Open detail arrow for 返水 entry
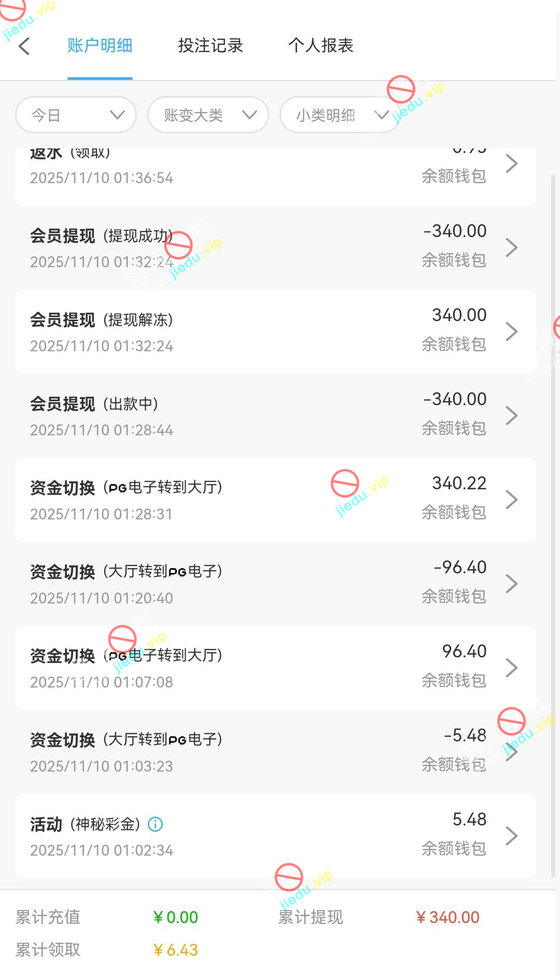Viewport: 560px width, 976px height. pos(511,163)
